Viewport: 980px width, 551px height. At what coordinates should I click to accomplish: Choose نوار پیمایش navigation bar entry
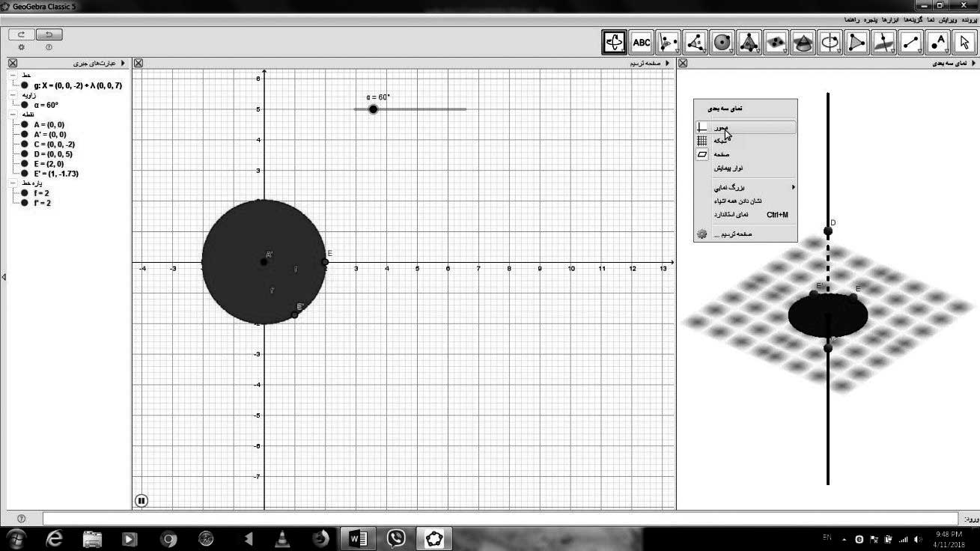pos(745,168)
